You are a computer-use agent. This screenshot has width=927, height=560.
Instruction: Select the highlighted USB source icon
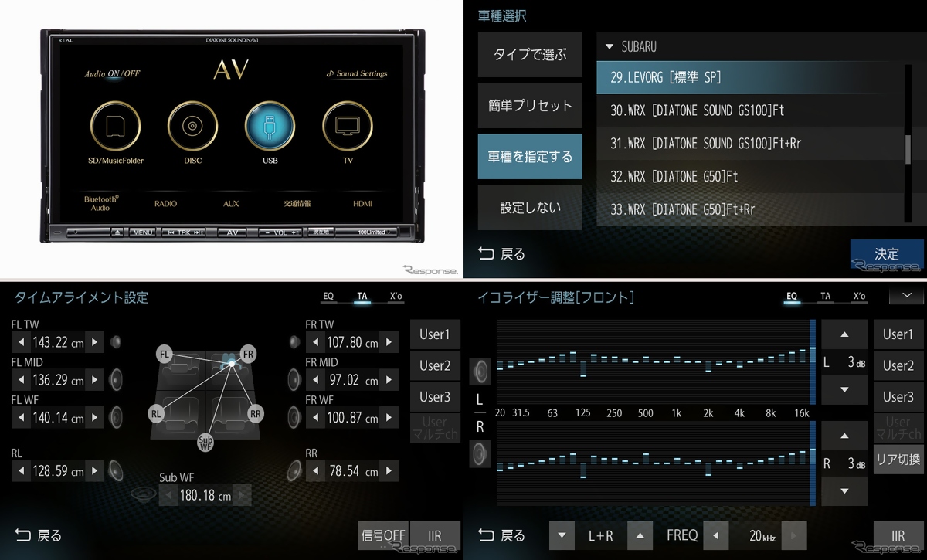[270, 126]
